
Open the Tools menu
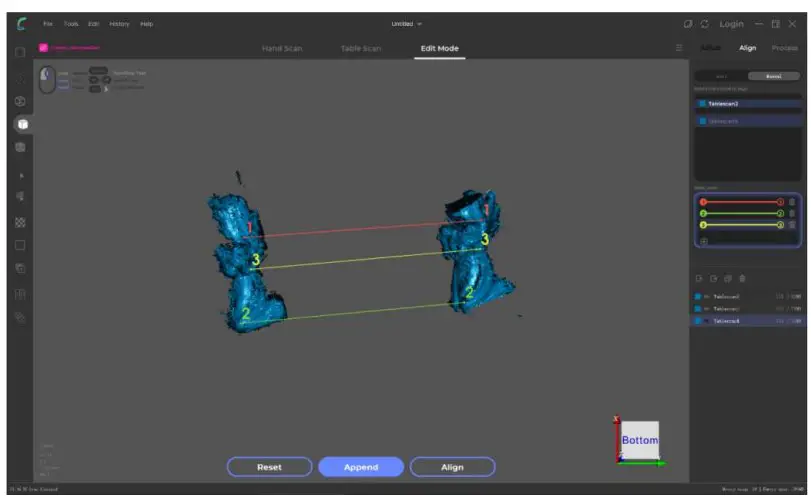coord(71,24)
